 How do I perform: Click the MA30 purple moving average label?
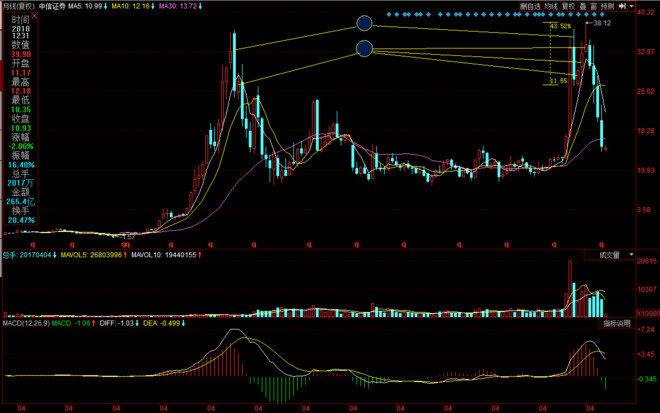tap(180, 6)
